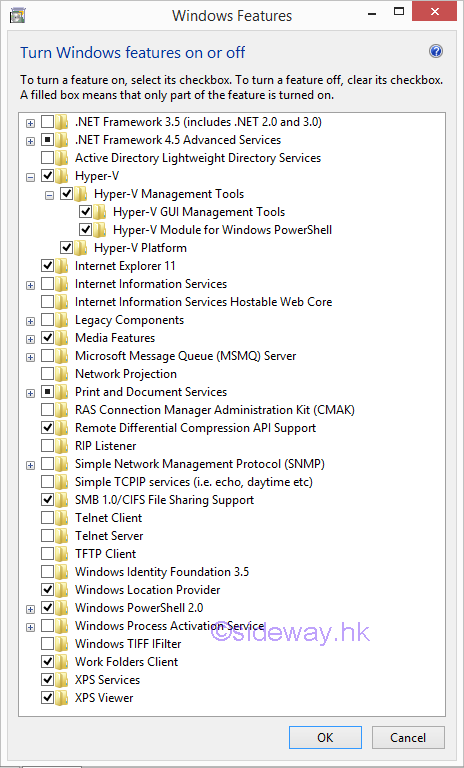Expand .NET Framework 4.5 Advanced Services node

[x=30, y=141]
